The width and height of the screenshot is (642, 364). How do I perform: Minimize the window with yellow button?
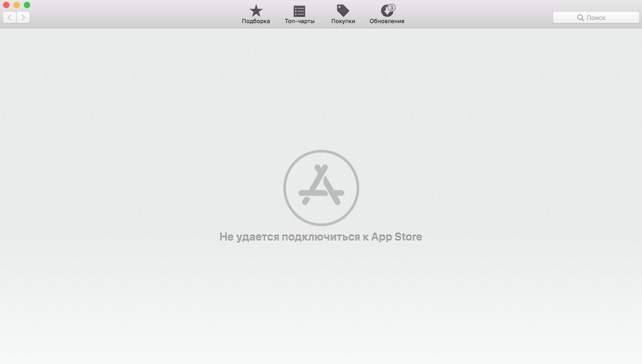[17, 5]
